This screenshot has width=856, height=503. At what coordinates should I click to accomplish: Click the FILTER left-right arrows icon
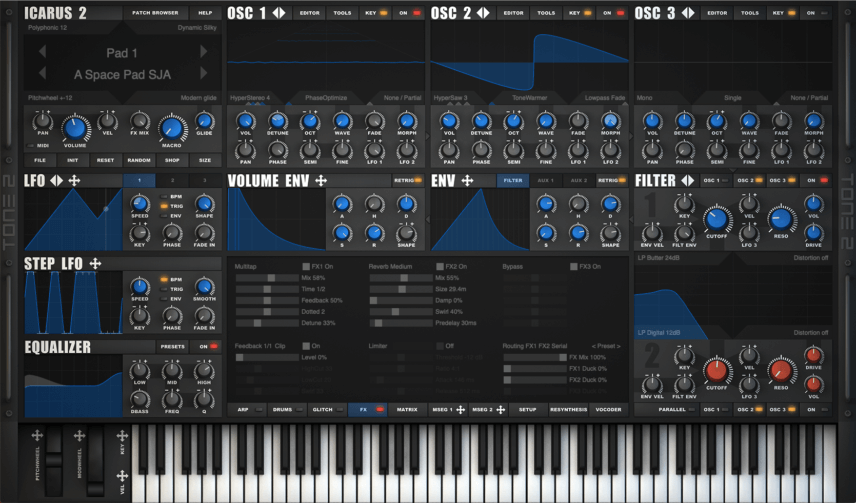pyautogui.click(x=687, y=180)
